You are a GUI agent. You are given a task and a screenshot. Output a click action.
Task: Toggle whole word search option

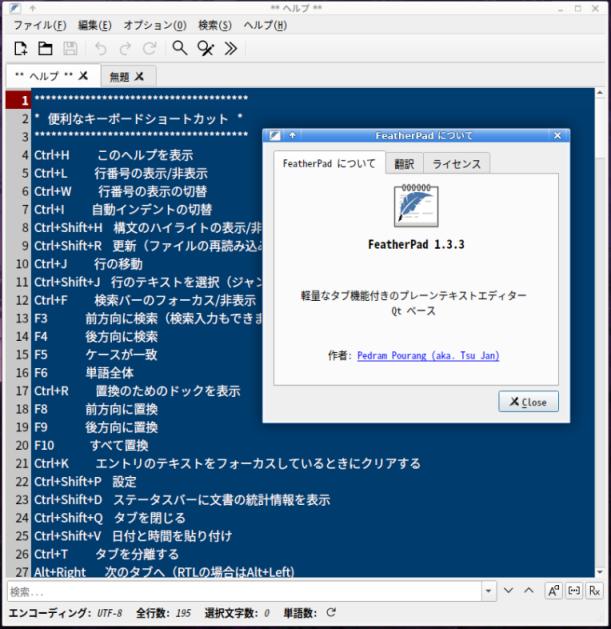click(574, 591)
